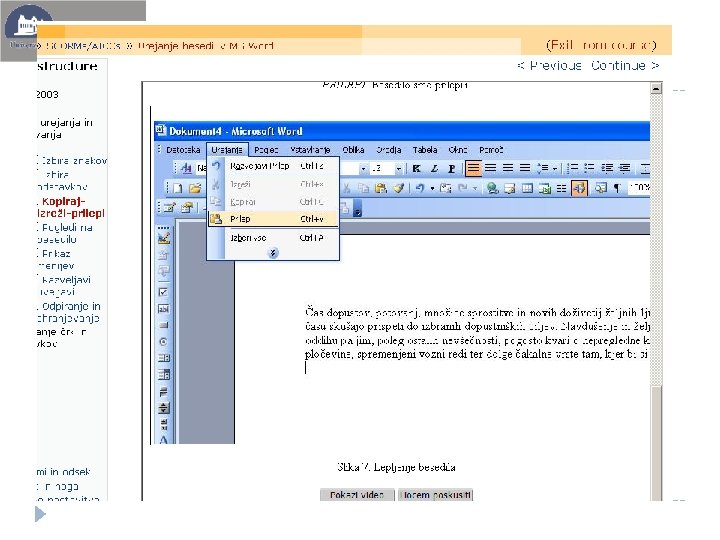This screenshot has height=540, width=720.
Task: Click the Continue link
Action: tap(625, 66)
